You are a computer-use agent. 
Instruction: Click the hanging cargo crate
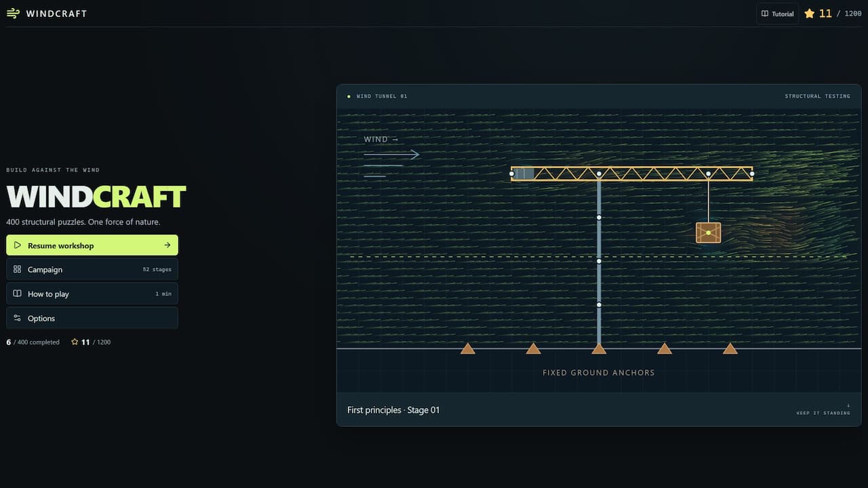click(708, 232)
